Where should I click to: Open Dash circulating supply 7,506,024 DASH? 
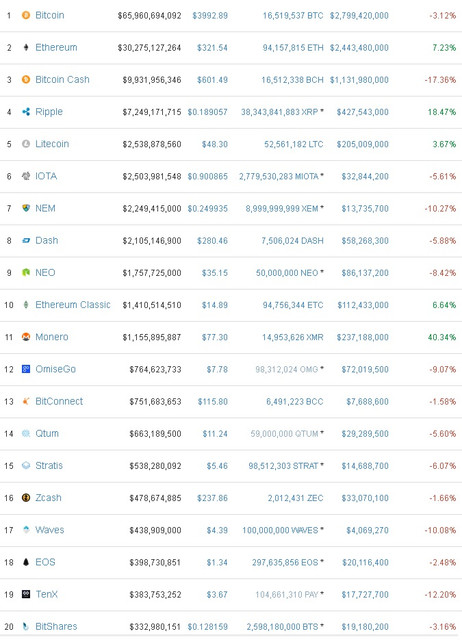point(292,241)
